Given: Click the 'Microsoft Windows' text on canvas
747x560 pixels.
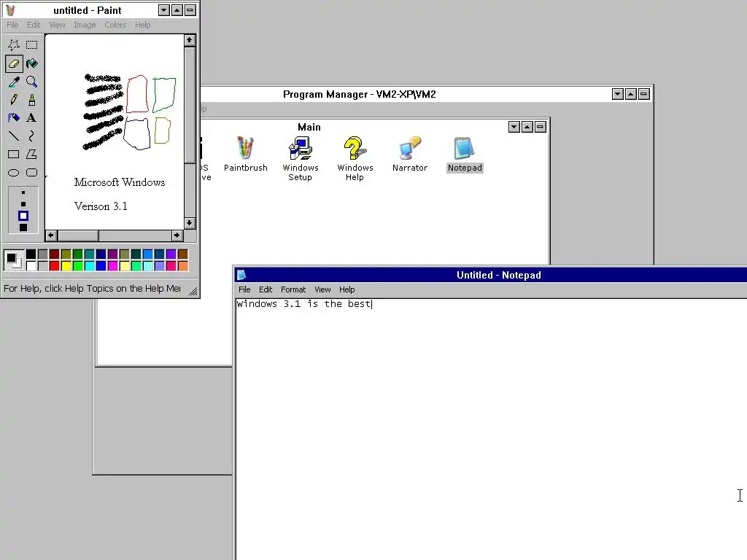Looking at the screenshot, I should 120,182.
